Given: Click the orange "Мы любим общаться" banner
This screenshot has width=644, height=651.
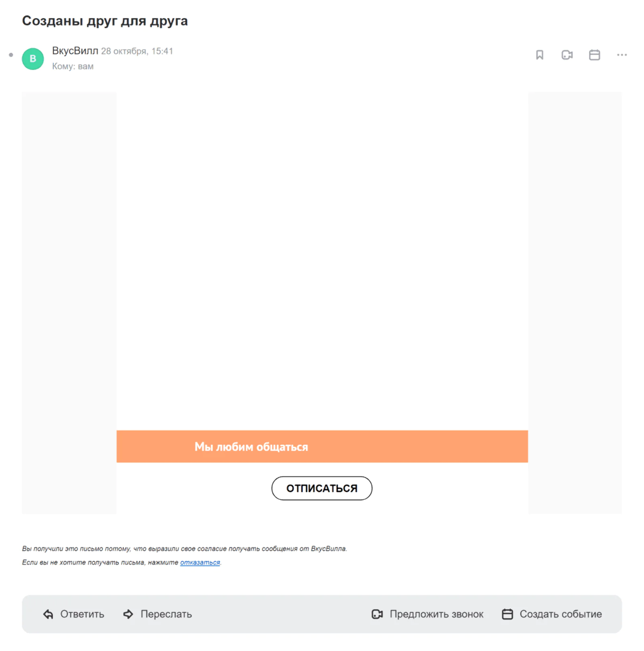Looking at the screenshot, I should [322, 446].
